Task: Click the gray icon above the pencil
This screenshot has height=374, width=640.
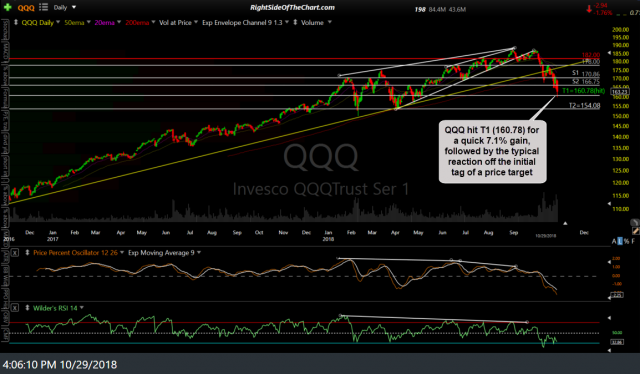Action: click(x=635, y=223)
